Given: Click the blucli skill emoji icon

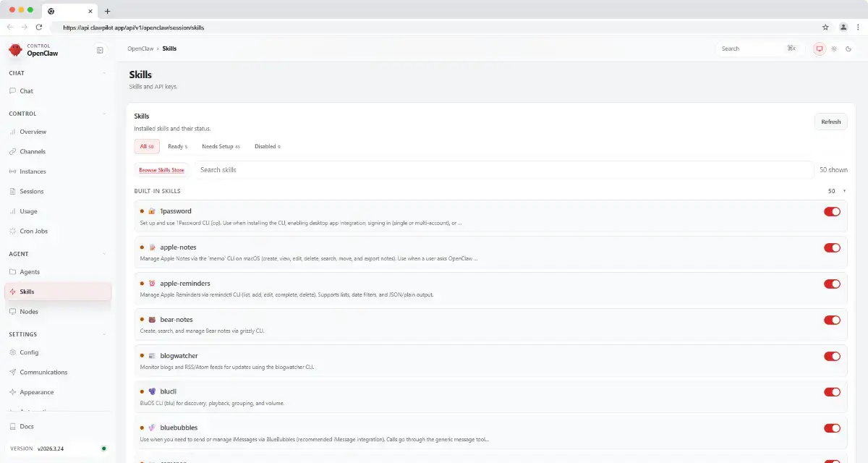Looking at the screenshot, I should [x=152, y=391].
